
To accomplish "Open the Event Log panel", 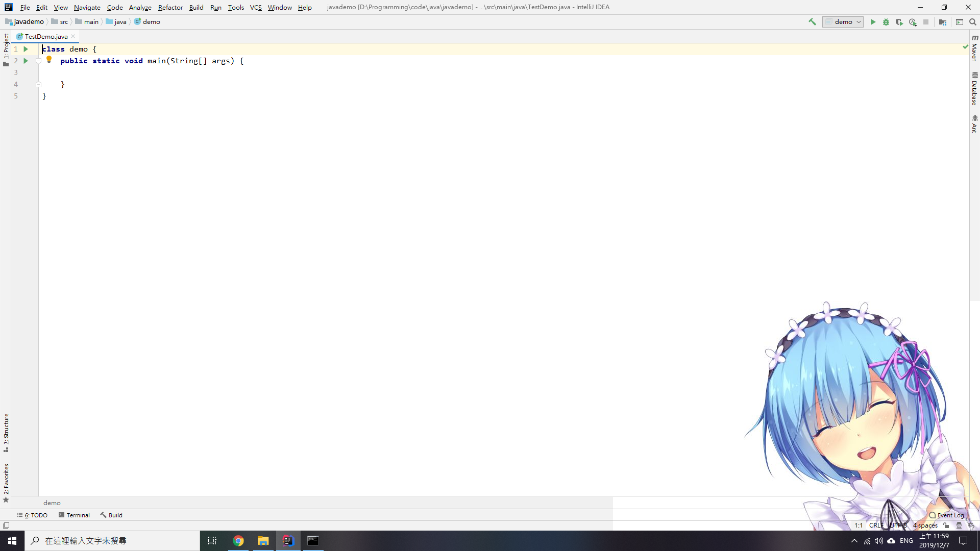I will tap(947, 515).
